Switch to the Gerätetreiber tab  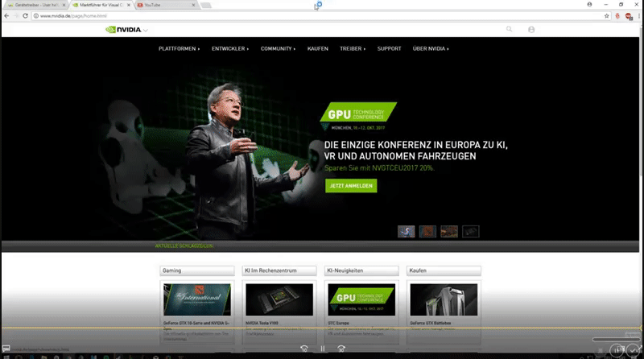point(35,5)
